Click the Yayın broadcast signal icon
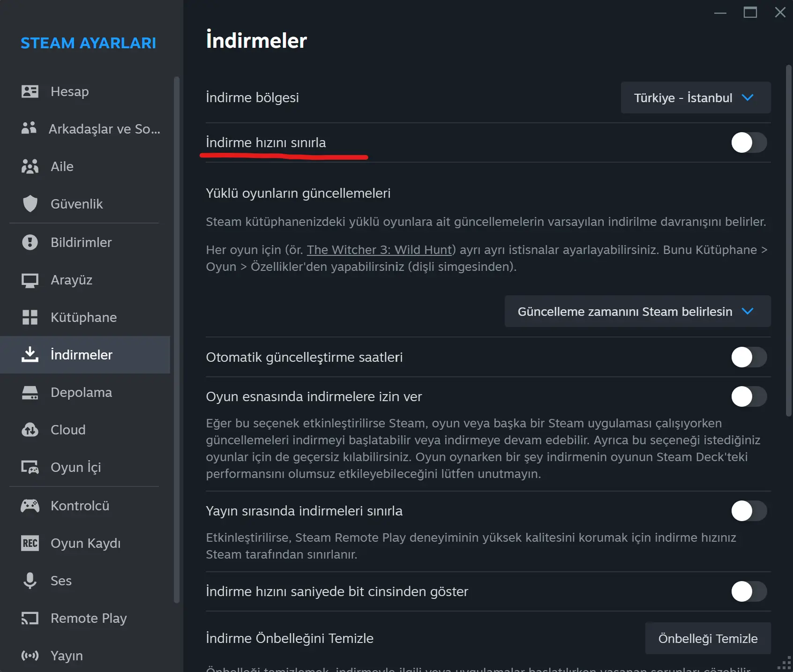The width and height of the screenshot is (793, 672). pos(30,656)
